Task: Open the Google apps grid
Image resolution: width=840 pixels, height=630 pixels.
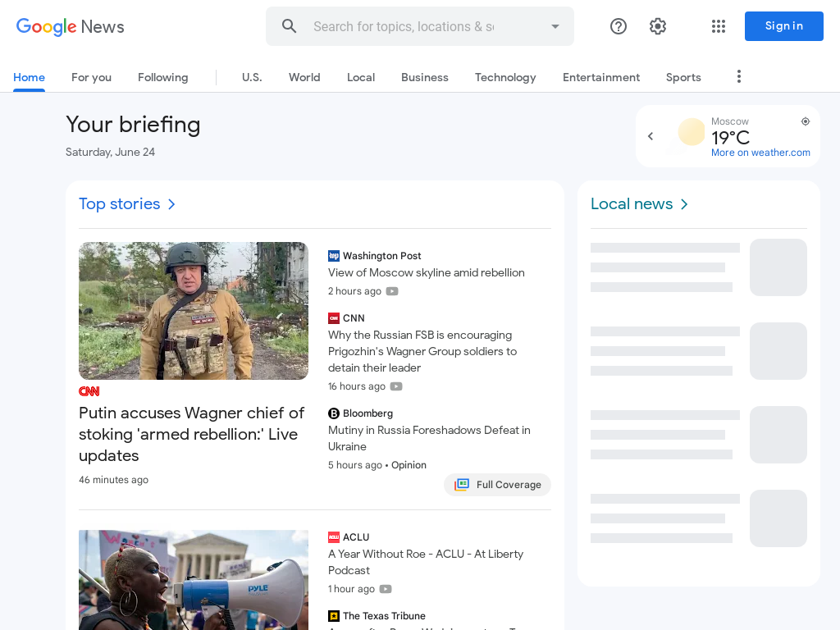Action: 719,26
